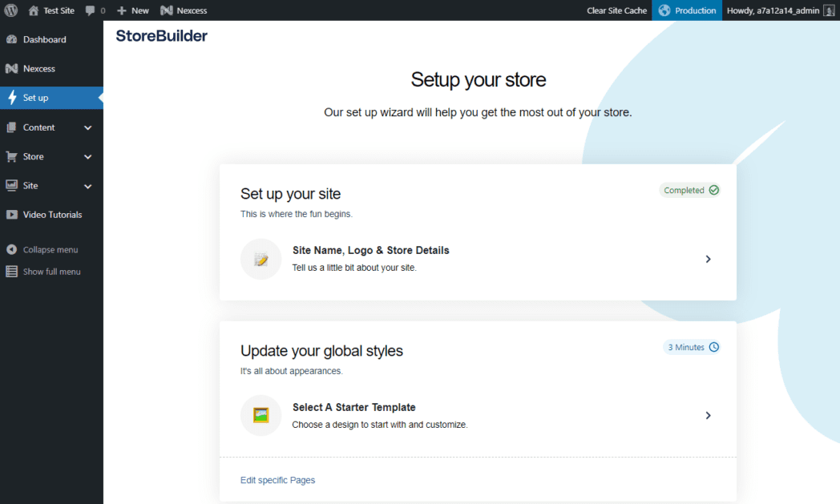The height and width of the screenshot is (504, 840).
Task: Click Nexcess logo icon in admin bar
Action: point(167,10)
